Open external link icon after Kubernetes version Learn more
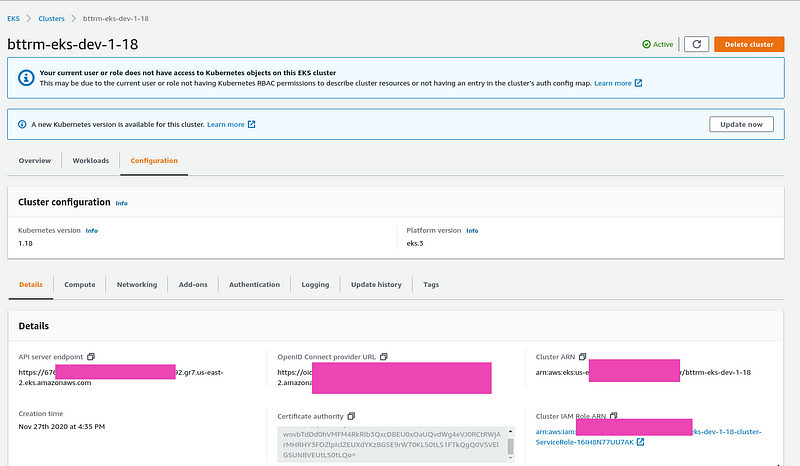This screenshot has height=466, width=800. (252, 125)
